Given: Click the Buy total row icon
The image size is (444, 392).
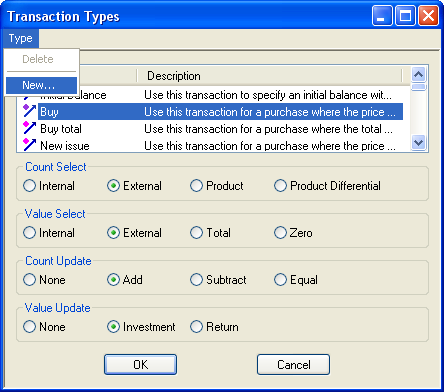Looking at the screenshot, I should click(29, 128).
